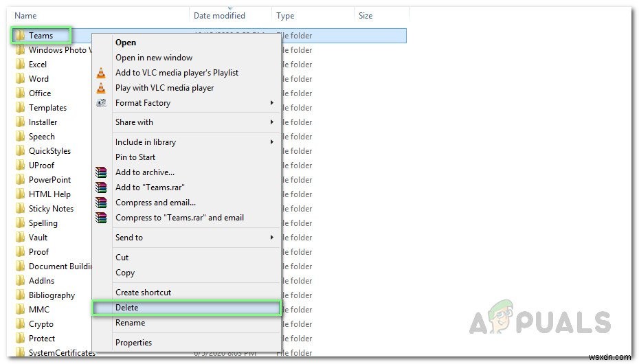This screenshot has width=639, height=364.
Task: Click the VLC cone icon beside Add to Playlist
Action: (101, 73)
